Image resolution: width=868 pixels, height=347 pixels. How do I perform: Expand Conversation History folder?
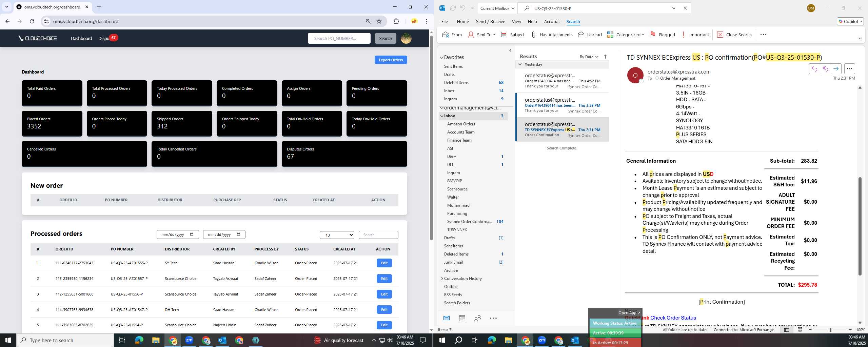pyautogui.click(x=442, y=278)
